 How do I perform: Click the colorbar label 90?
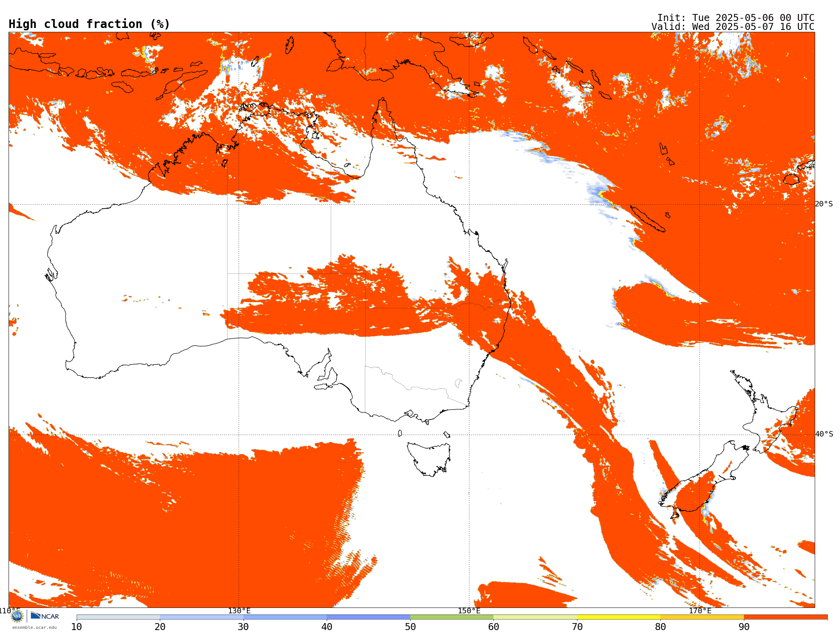(744, 627)
